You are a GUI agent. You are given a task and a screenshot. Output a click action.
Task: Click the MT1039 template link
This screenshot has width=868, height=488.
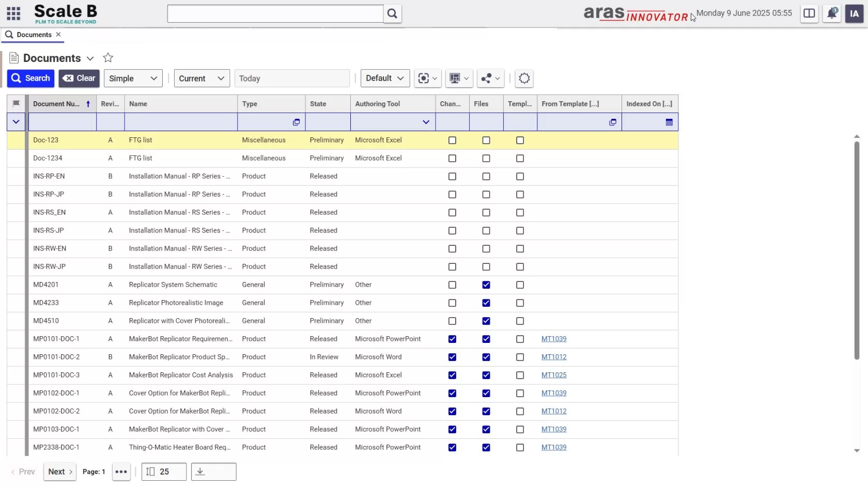tap(554, 339)
